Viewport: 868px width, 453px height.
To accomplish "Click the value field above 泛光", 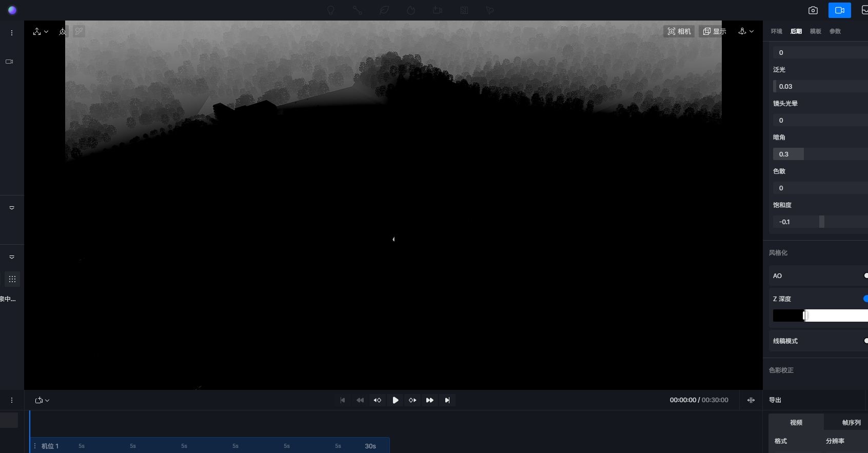I will [x=820, y=52].
